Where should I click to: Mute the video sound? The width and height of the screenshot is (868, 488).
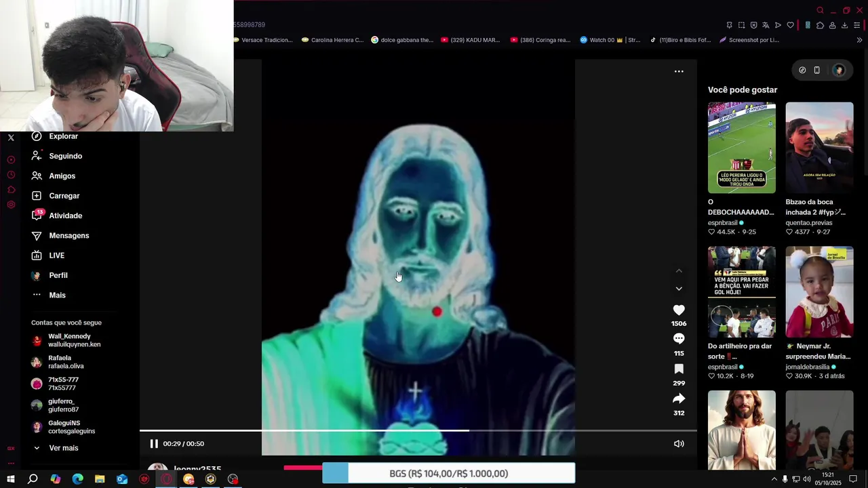679,444
